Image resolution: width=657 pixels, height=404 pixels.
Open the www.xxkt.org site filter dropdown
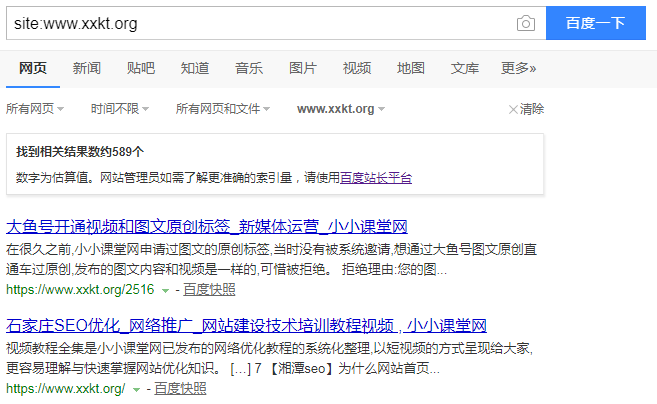tap(341, 109)
